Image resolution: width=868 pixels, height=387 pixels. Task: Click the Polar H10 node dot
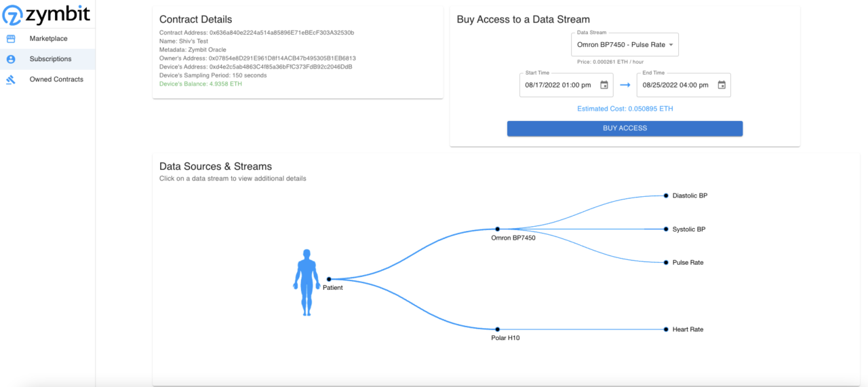pyautogui.click(x=497, y=329)
